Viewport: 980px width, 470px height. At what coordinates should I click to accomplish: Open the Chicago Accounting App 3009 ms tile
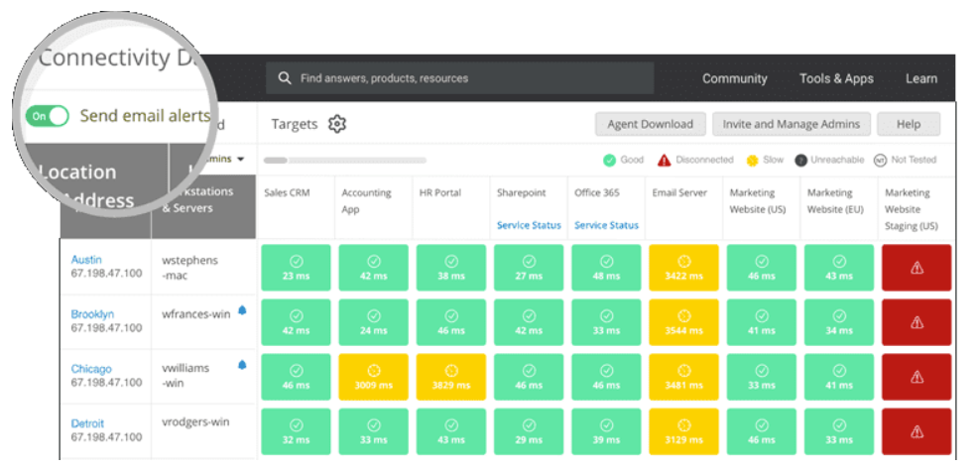click(374, 377)
